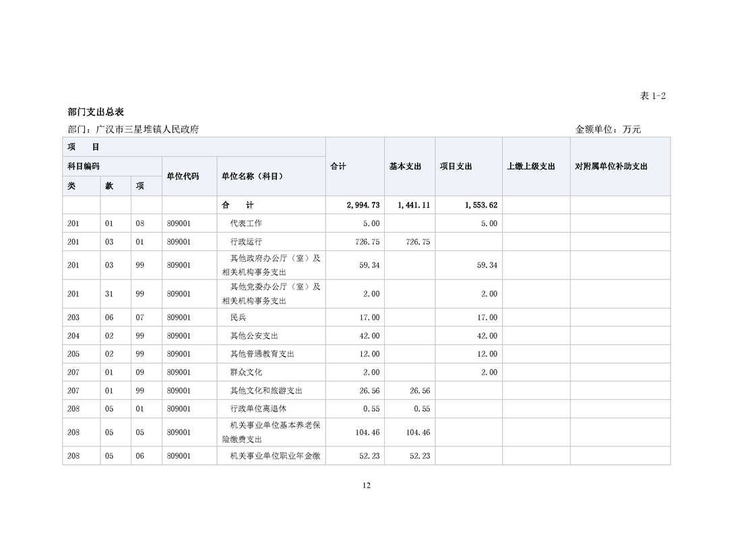The width and height of the screenshot is (756, 534).
Task: Click 104.46 in the 基本支出 column
Action: click(418, 433)
